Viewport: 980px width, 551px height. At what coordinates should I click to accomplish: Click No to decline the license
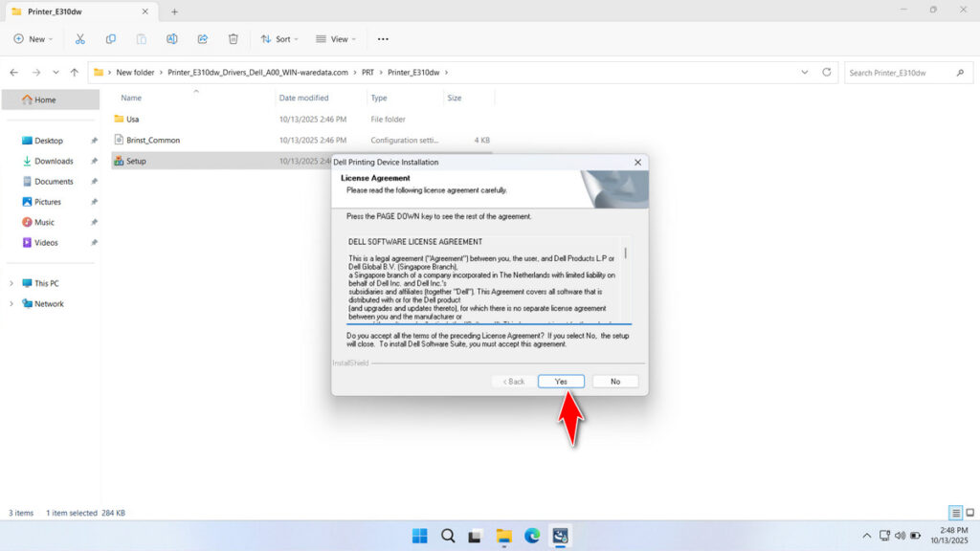point(614,381)
